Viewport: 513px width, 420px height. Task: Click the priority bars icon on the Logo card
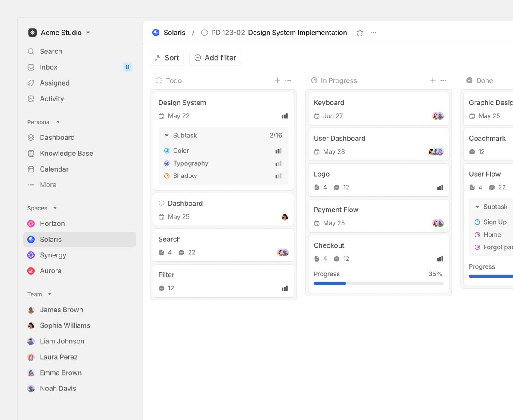[x=440, y=187]
